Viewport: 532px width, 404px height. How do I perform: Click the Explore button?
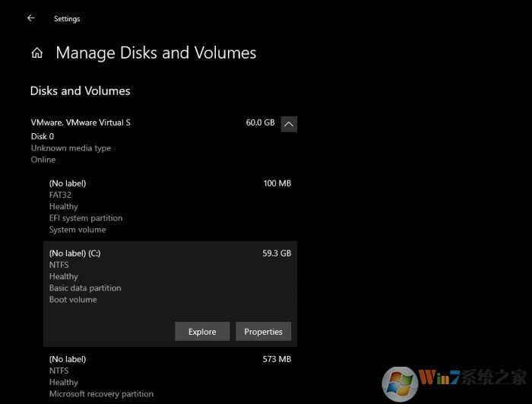[202, 332]
